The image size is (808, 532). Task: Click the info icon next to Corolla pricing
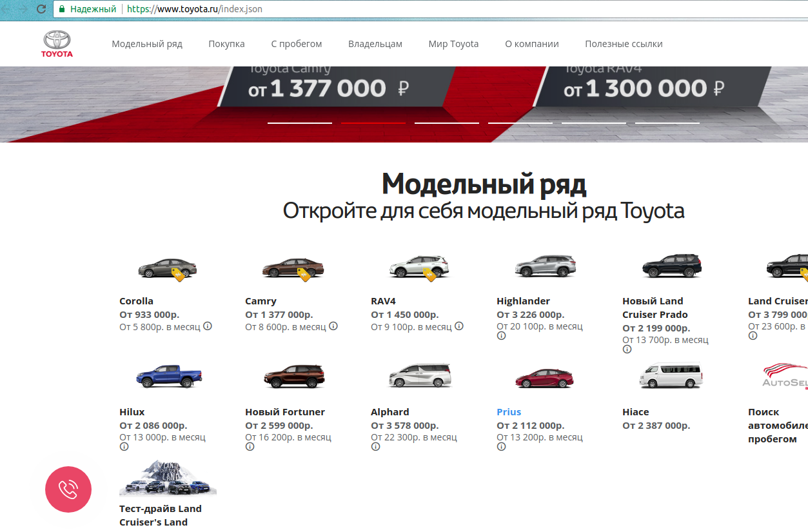207,326
